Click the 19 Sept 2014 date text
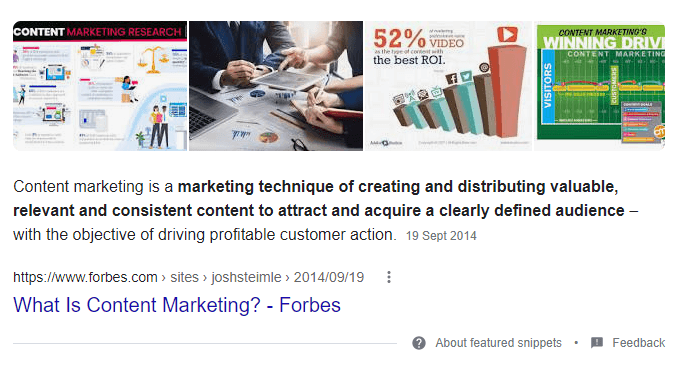 click(441, 236)
